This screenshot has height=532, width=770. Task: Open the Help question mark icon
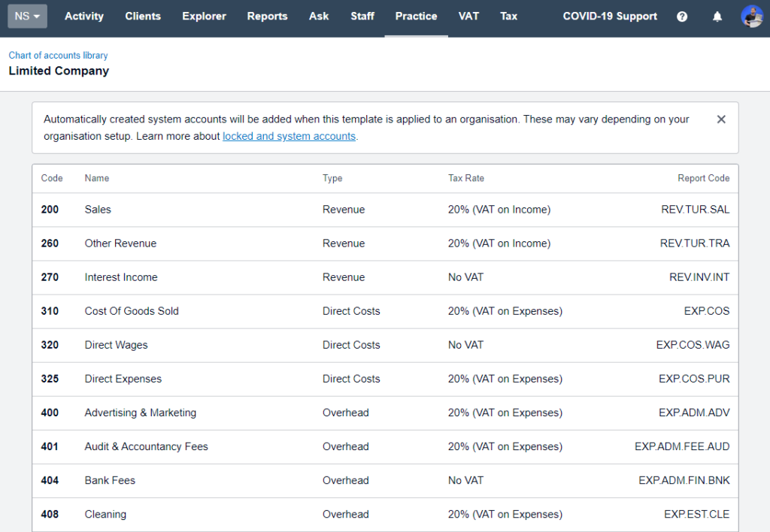[x=681, y=16]
